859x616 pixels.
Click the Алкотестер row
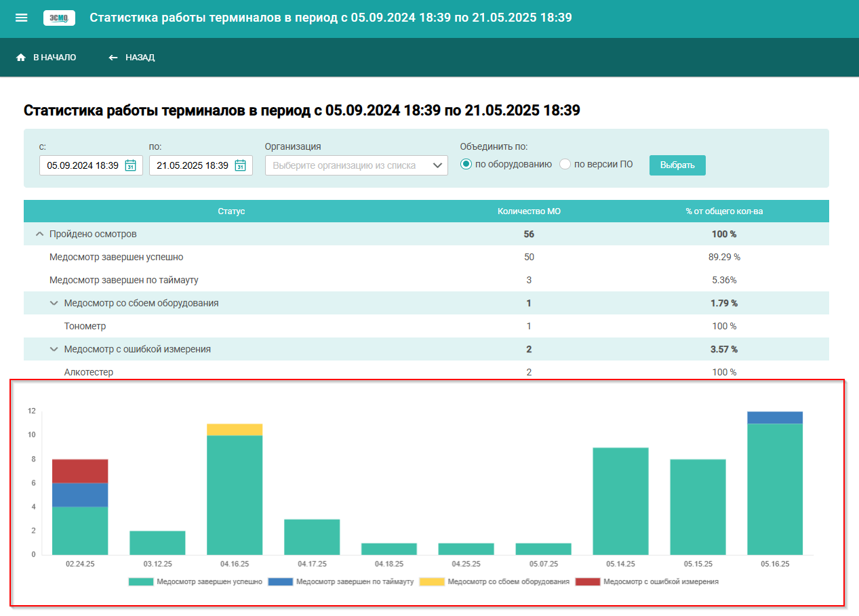(x=426, y=372)
